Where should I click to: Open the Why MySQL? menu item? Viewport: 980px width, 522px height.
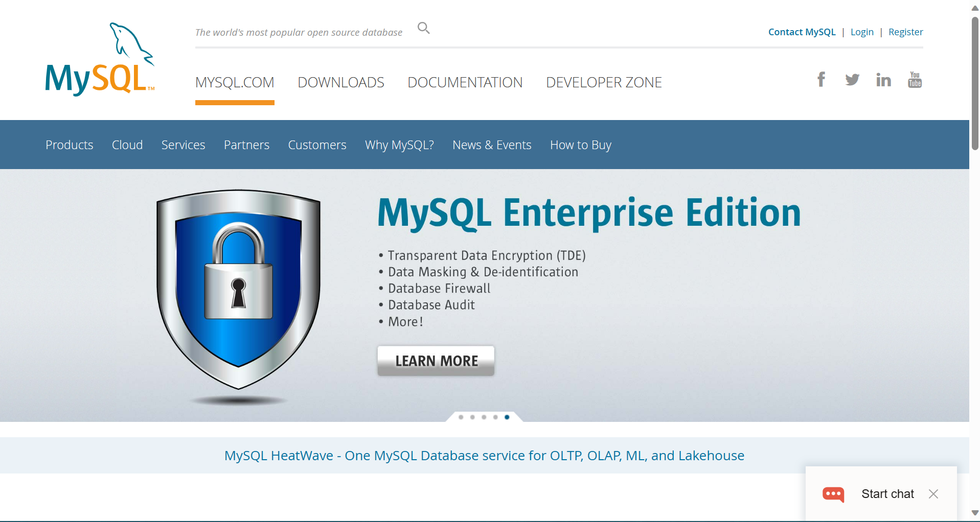coord(399,145)
